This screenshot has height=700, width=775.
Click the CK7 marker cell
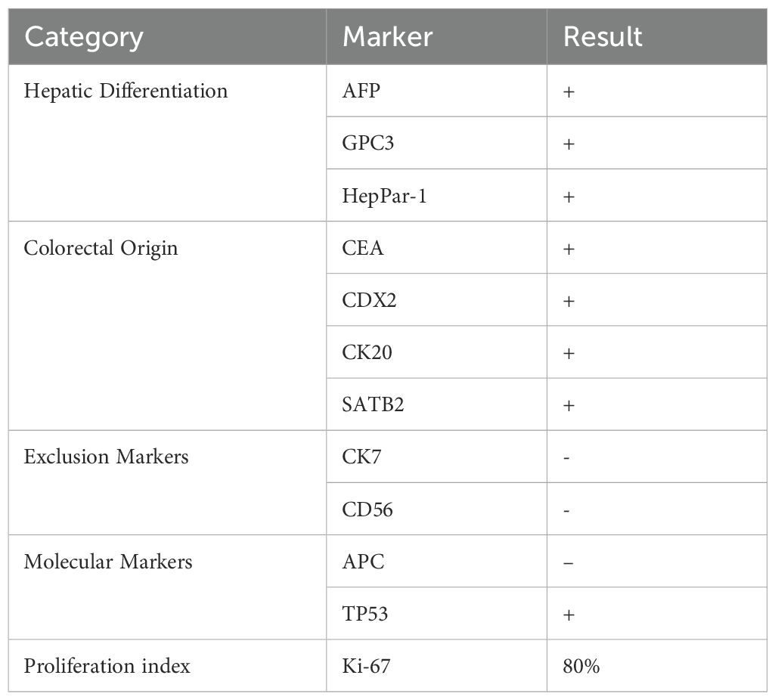[x=361, y=457]
